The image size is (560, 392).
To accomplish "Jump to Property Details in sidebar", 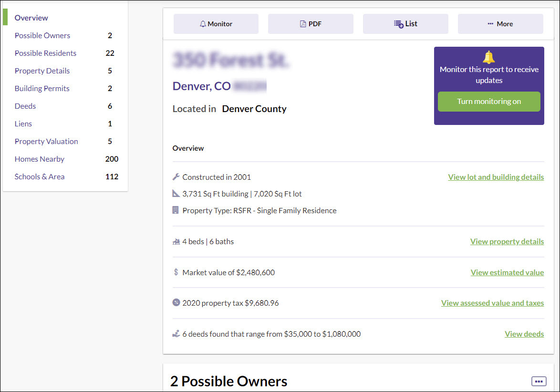I will [42, 71].
